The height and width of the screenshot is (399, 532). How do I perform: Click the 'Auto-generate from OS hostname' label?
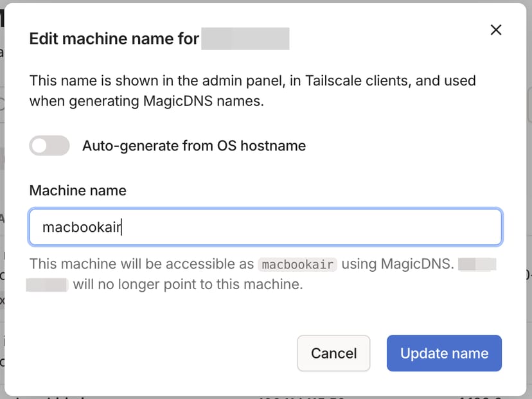[194, 146]
